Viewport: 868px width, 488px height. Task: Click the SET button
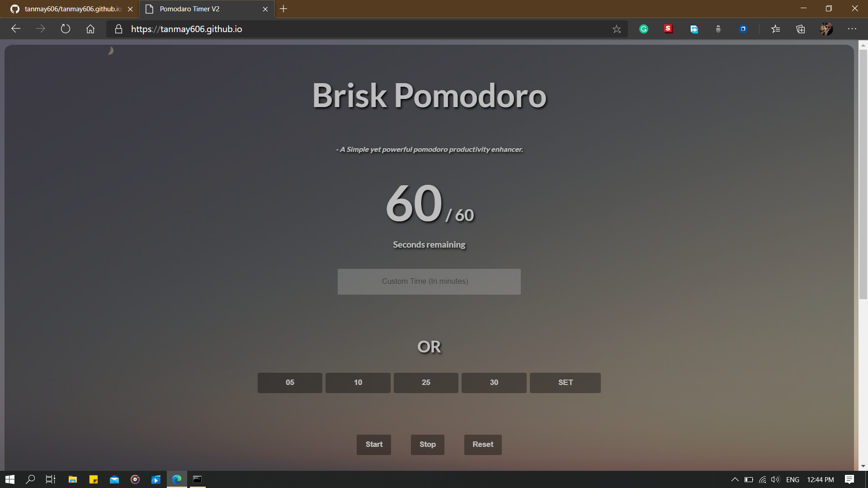tap(565, 383)
